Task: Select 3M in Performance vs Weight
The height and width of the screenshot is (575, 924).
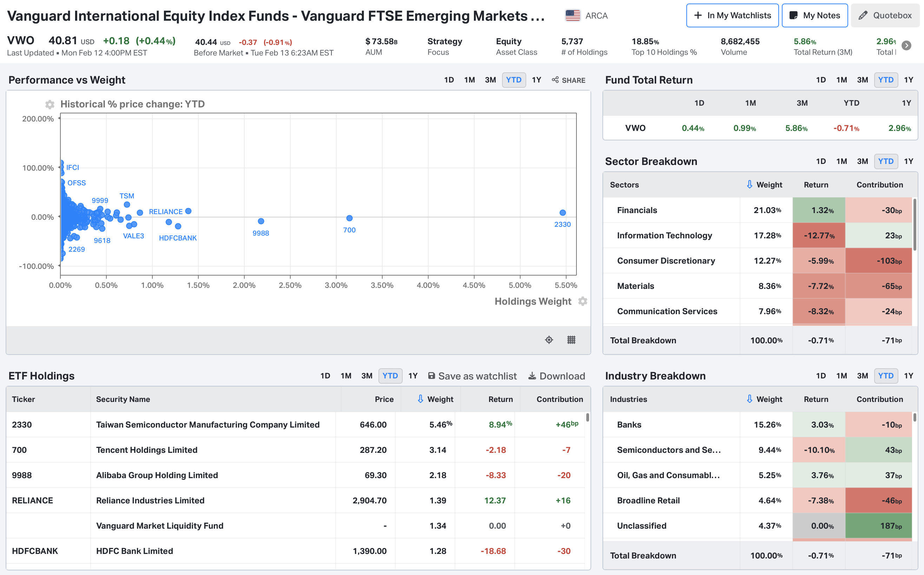Action: pyautogui.click(x=490, y=80)
